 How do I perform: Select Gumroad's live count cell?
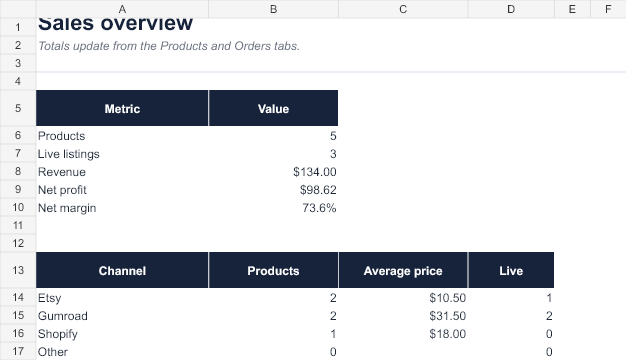click(x=511, y=316)
